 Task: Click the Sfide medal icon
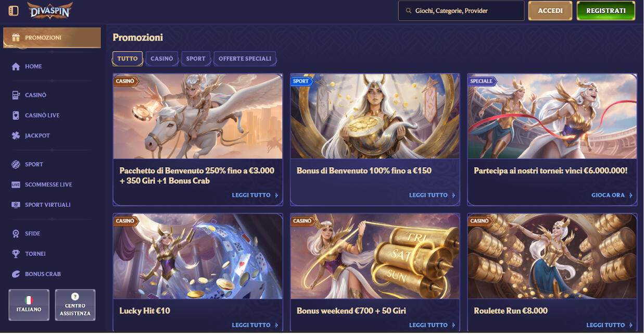(16, 234)
